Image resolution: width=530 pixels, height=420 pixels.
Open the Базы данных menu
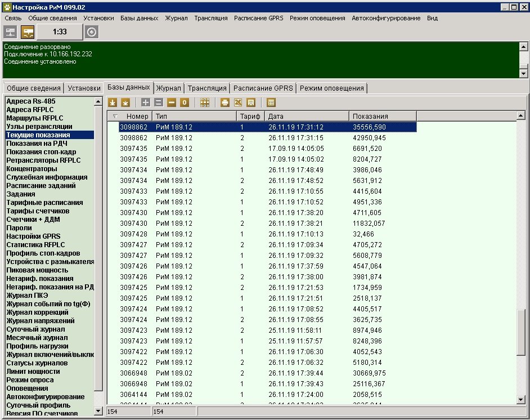tap(140, 18)
